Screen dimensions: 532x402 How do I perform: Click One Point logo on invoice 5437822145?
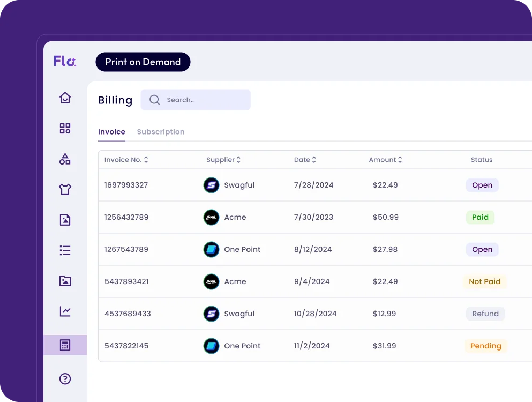tap(211, 346)
